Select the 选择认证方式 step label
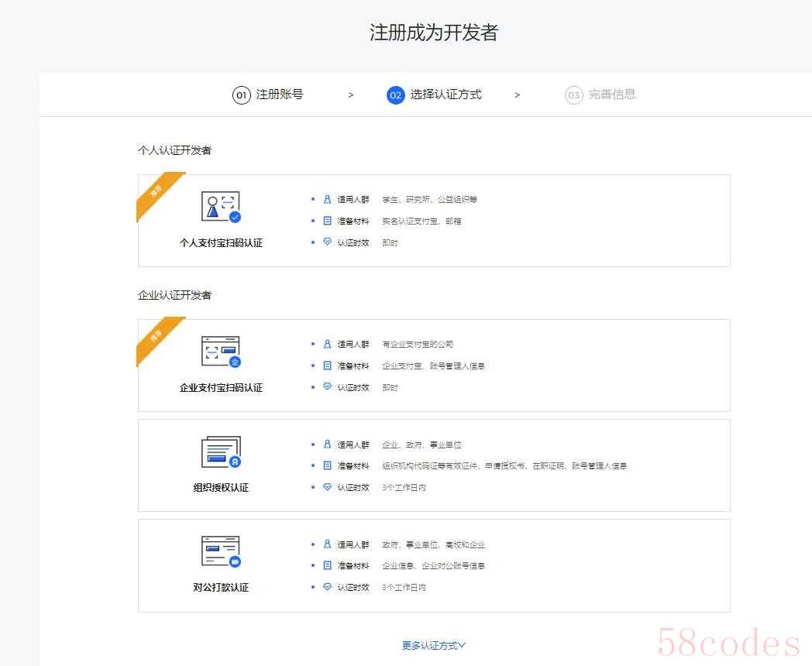 pos(446,94)
